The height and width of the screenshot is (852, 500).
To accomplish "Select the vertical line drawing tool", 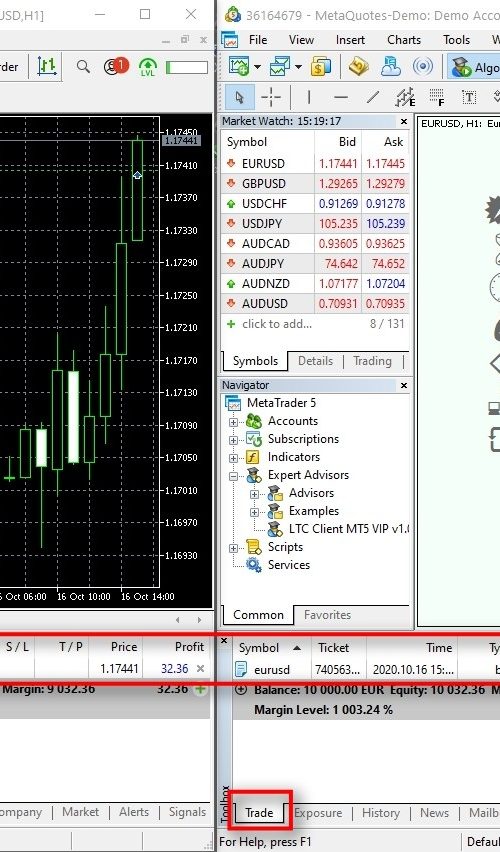I will tap(309, 97).
